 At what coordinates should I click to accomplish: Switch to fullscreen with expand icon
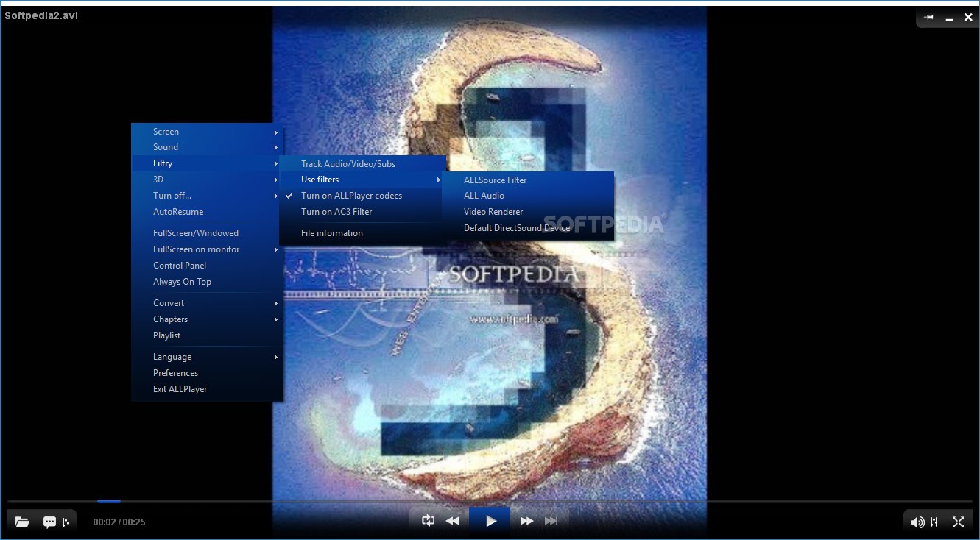click(958, 522)
